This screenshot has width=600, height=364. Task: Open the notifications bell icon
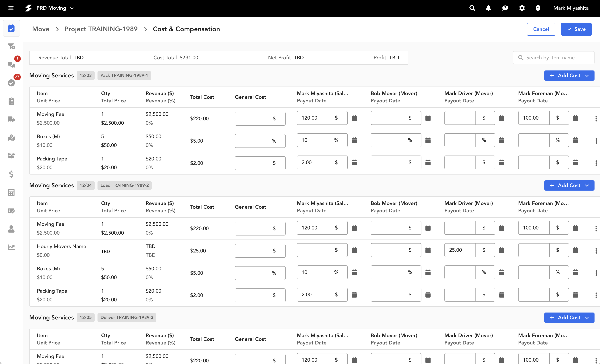pyautogui.click(x=488, y=8)
